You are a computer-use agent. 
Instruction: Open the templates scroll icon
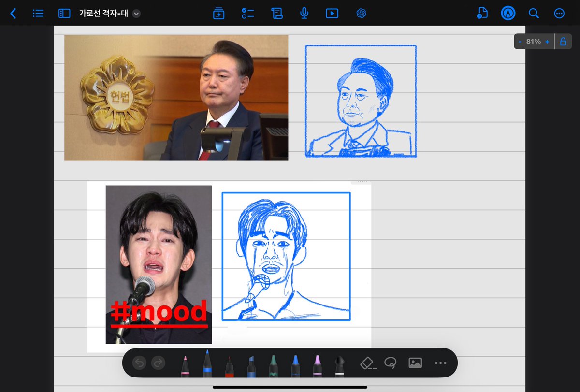point(277,14)
